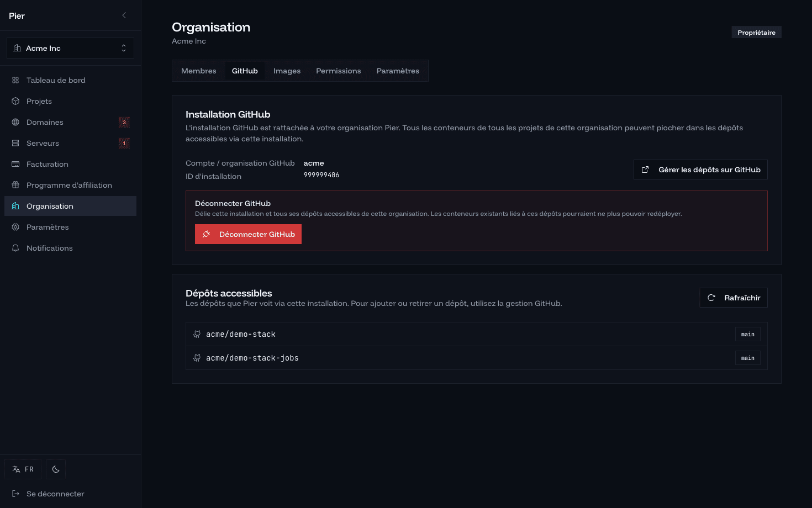Click Gérer les dépôts sur GitHub

coord(700,170)
